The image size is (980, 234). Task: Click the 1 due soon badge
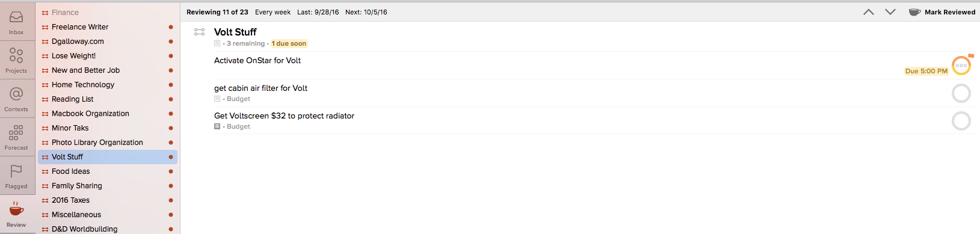(289, 43)
